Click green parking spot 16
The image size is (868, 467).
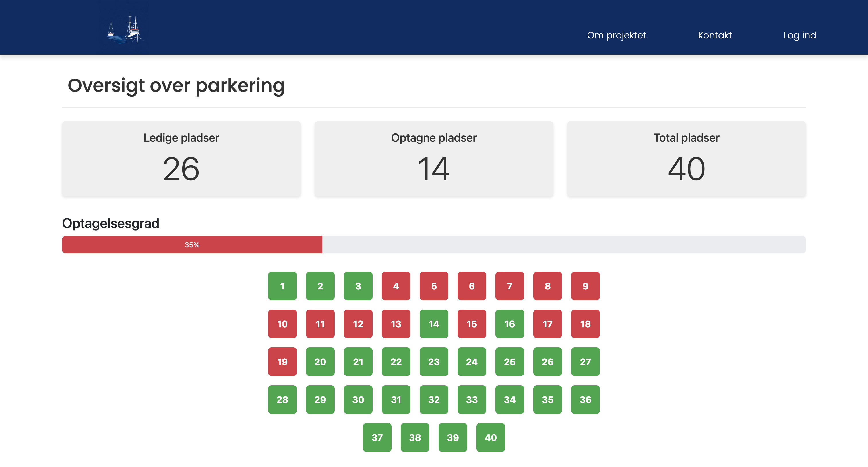pyautogui.click(x=509, y=324)
